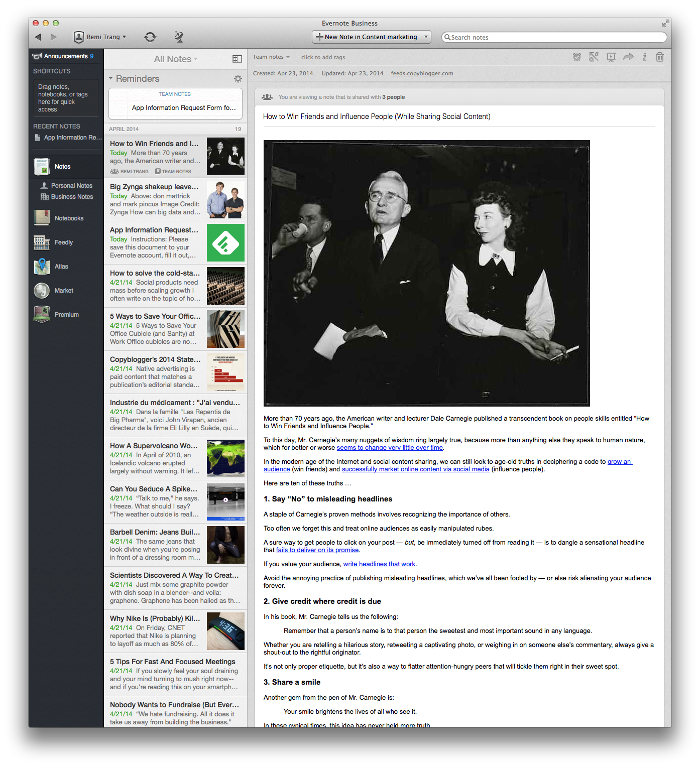The image size is (700, 767).
Task: Focus the Search notes field
Action: 554,37
